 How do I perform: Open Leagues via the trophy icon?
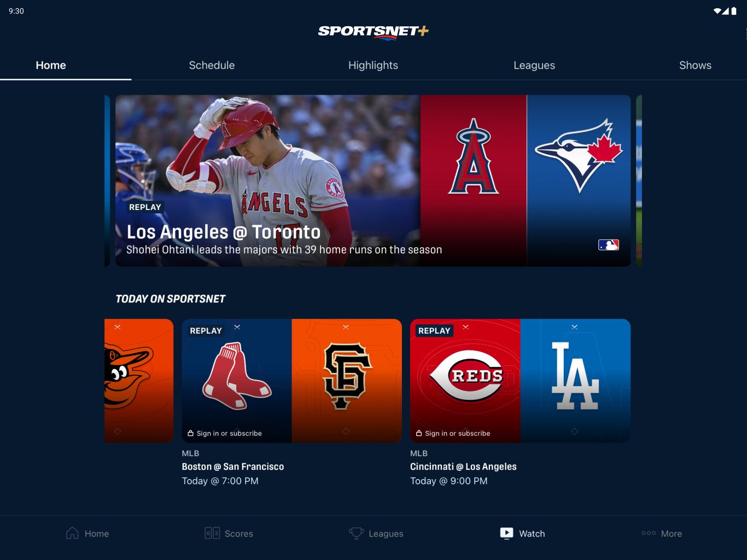pos(356,533)
